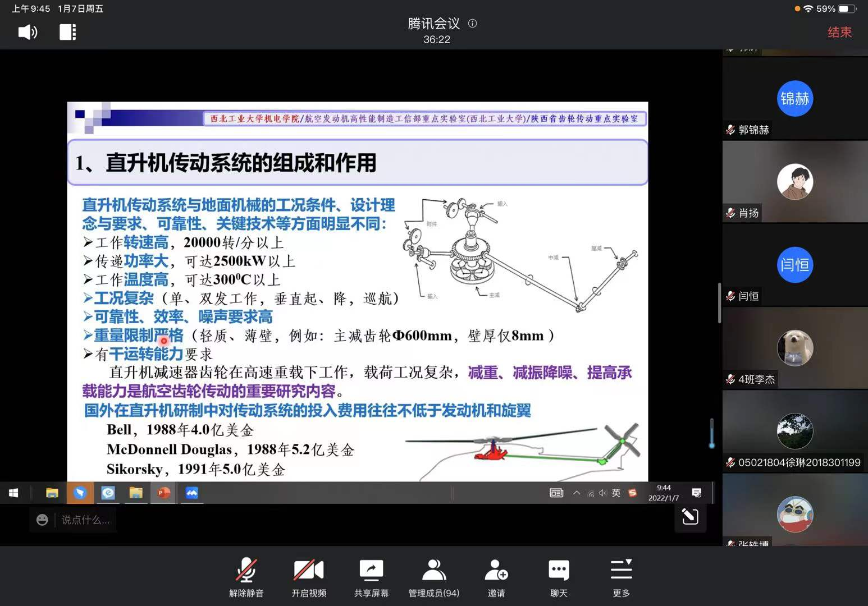Select participant 肖扬 video tile
Screen dimensions: 868x606
click(x=794, y=182)
